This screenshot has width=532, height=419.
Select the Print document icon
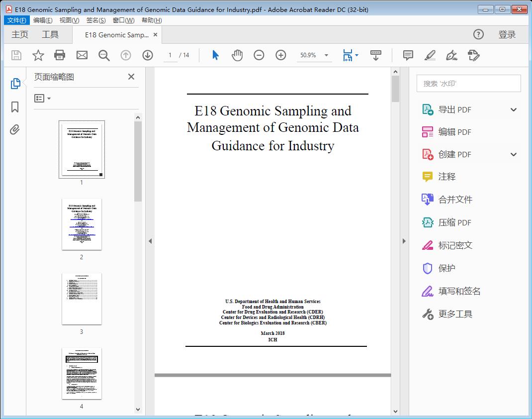[x=60, y=55]
